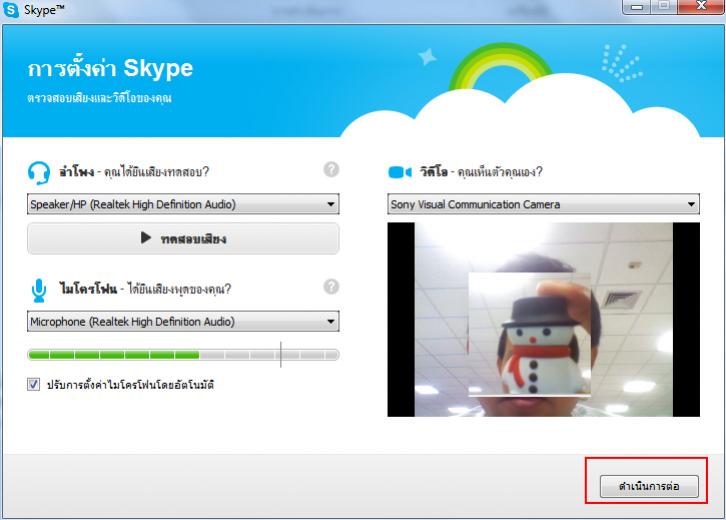The width and height of the screenshot is (726, 520).
Task: Click the blue video camera icon
Action: click(400, 172)
